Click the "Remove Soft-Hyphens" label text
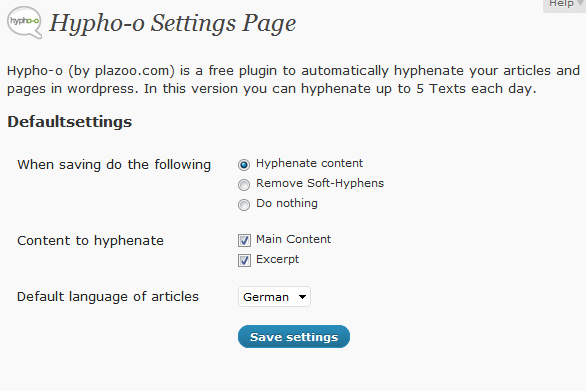Screen dimensions: 586x391 click(x=320, y=184)
